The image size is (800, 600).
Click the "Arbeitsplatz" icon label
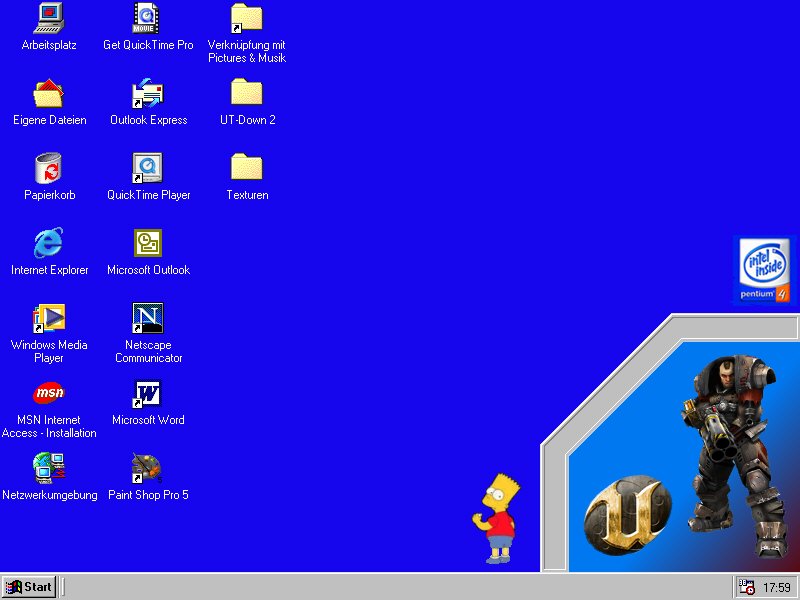click(49, 45)
